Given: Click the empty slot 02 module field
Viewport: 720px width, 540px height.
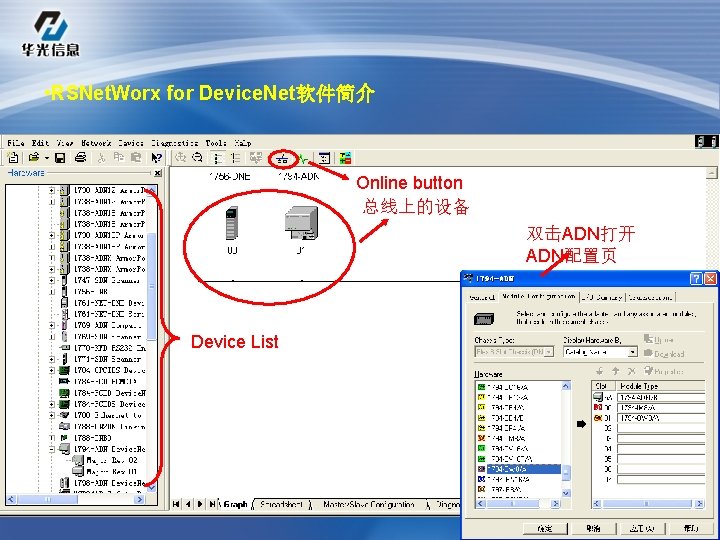Looking at the screenshot, I should (x=661, y=428).
